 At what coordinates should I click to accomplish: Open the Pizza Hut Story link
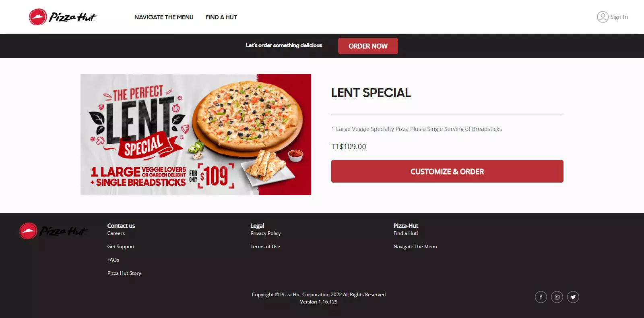click(124, 273)
